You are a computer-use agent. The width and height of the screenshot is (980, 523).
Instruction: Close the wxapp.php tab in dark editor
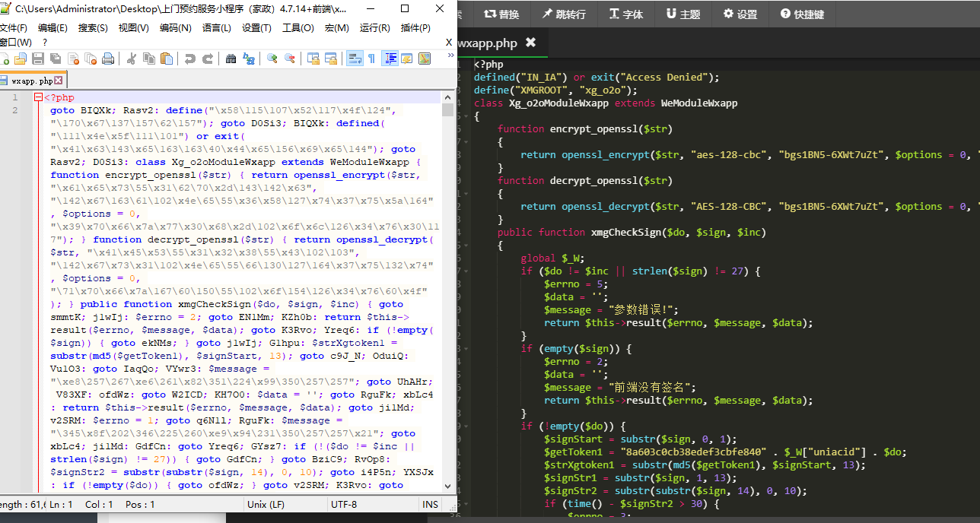tap(530, 43)
